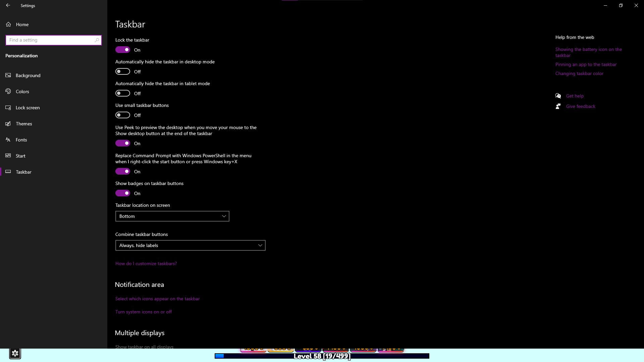Restore down the Settings window
This screenshot has width=644, height=362.
coord(621,5)
